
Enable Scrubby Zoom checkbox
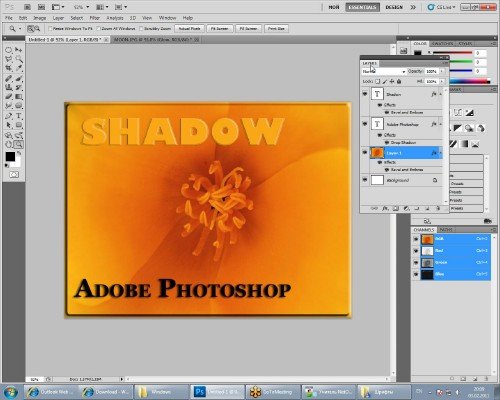[141, 29]
